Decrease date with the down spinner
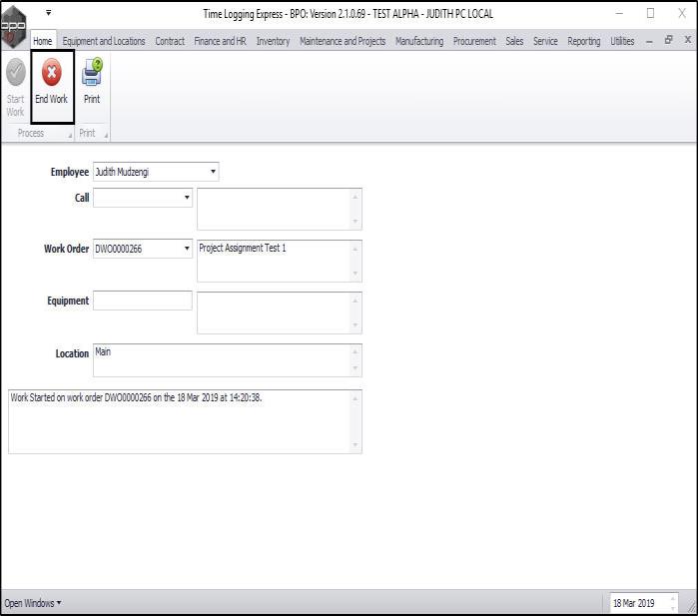This screenshot has width=698, height=616. [x=673, y=608]
